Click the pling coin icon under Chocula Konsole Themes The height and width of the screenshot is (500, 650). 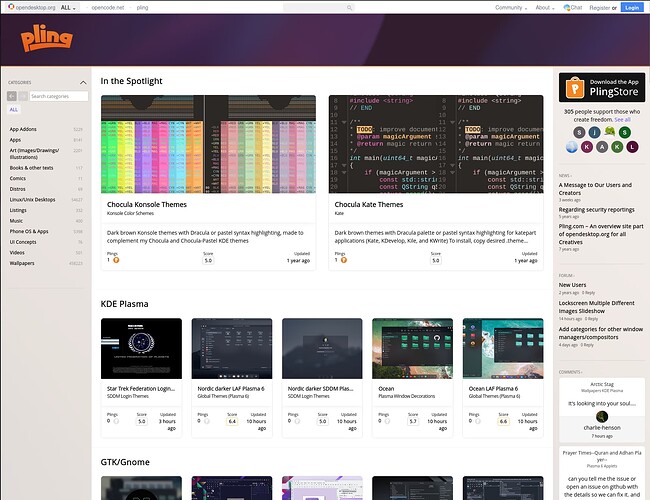coord(116,260)
